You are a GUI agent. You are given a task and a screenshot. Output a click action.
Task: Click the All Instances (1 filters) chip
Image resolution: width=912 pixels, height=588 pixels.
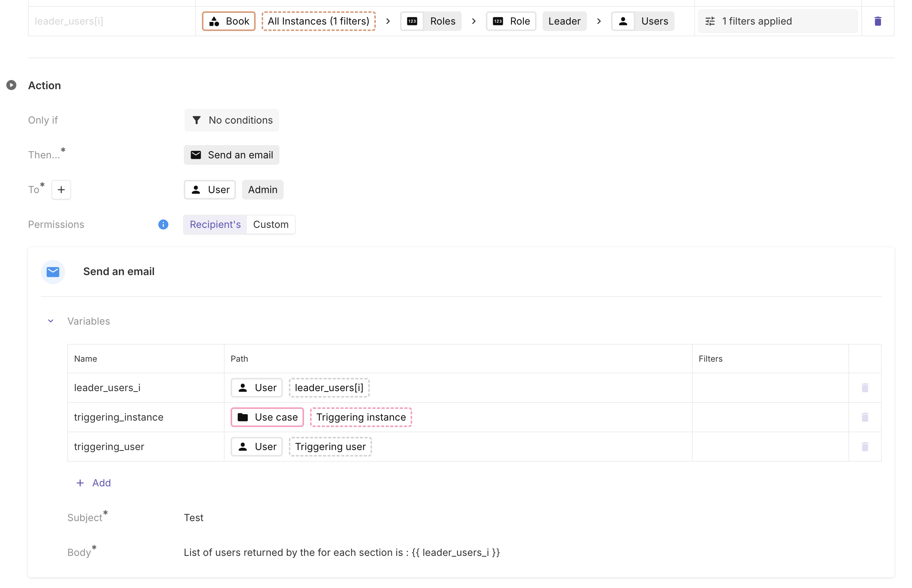point(318,21)
